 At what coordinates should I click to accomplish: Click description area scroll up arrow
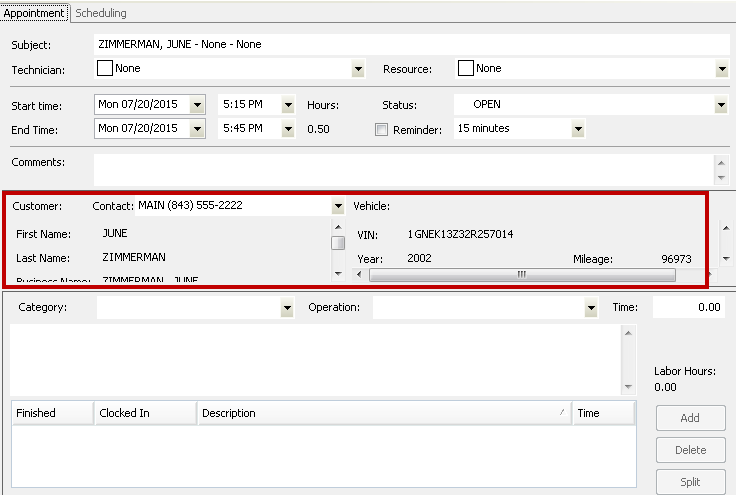pos(629,333)
